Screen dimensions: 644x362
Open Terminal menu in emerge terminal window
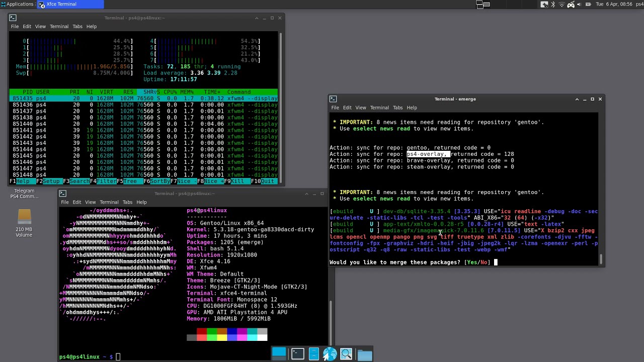click(x=379, y=108)
